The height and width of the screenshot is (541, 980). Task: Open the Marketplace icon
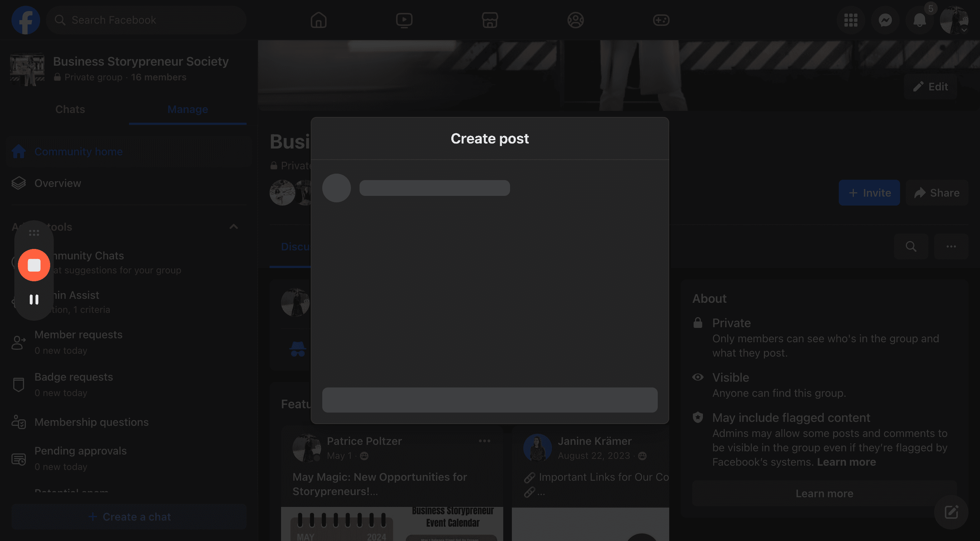[490, 20]
